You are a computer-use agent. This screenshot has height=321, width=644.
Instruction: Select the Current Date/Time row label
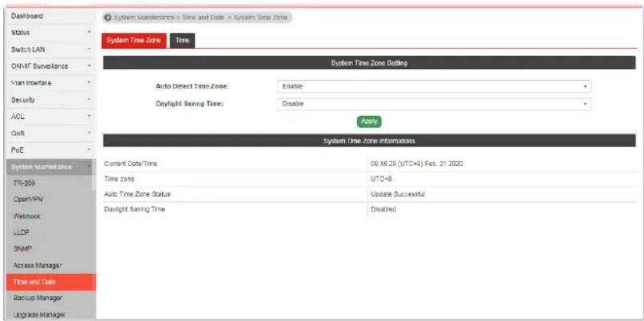pos(131,164)
